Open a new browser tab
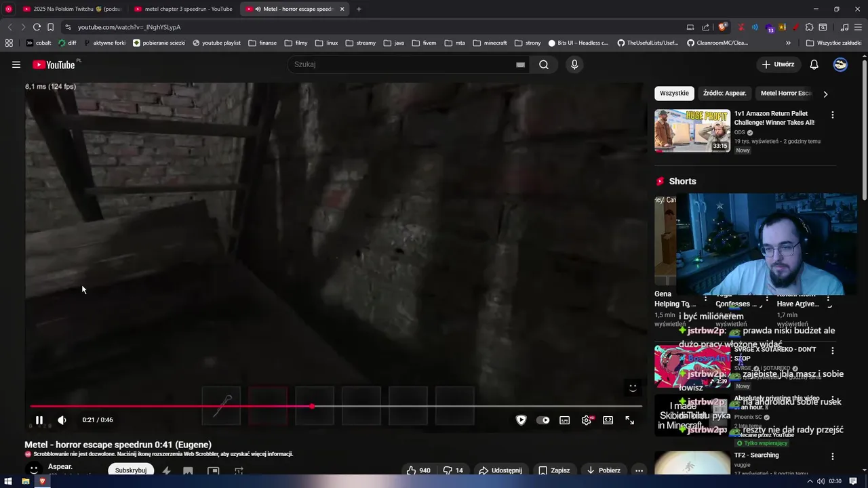This screenshot has width=868, height=488. [359, 9]
